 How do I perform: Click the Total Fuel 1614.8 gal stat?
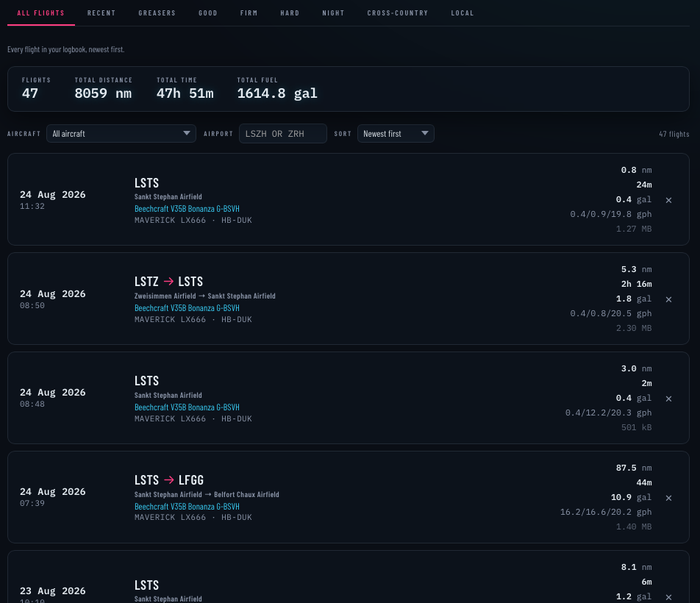pyautogui.click(x=277, y=88)
